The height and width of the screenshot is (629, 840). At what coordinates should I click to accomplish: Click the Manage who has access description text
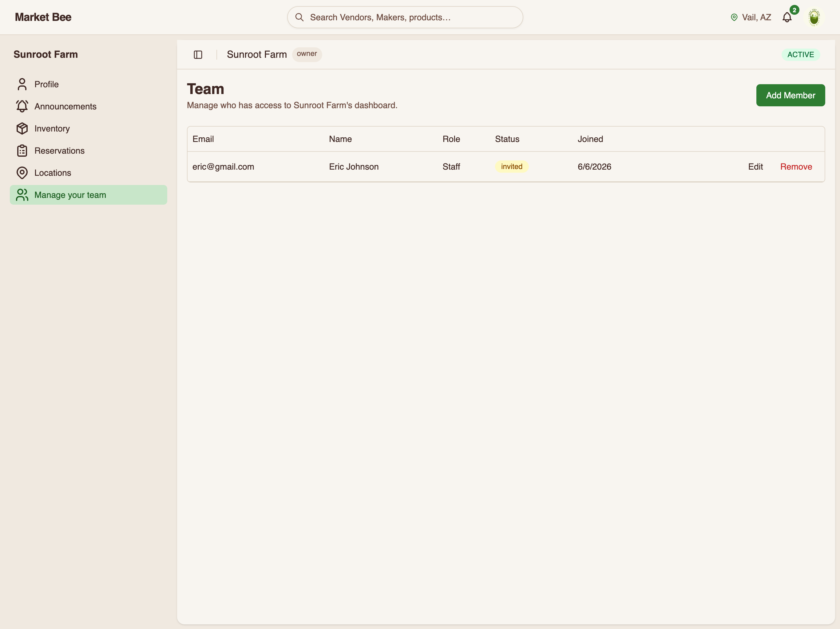292,105
